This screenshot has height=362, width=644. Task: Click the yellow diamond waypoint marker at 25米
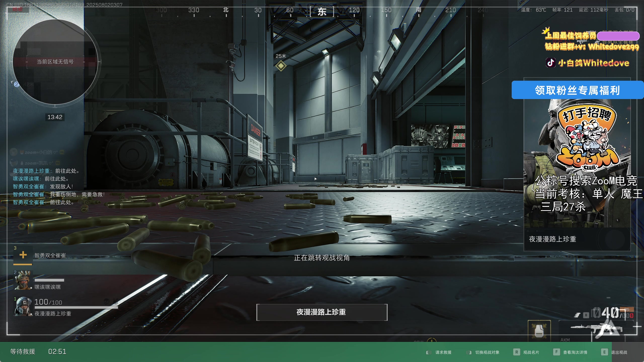281,66
